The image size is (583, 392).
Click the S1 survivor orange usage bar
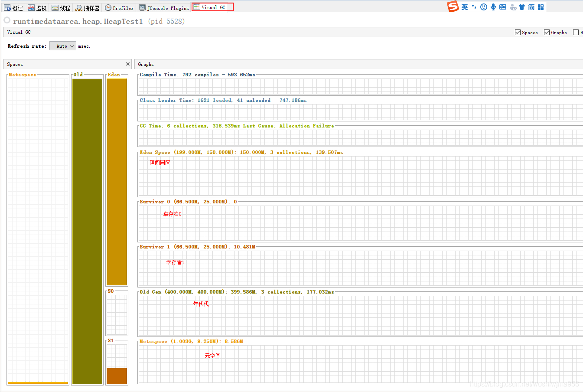click(117, 376)
